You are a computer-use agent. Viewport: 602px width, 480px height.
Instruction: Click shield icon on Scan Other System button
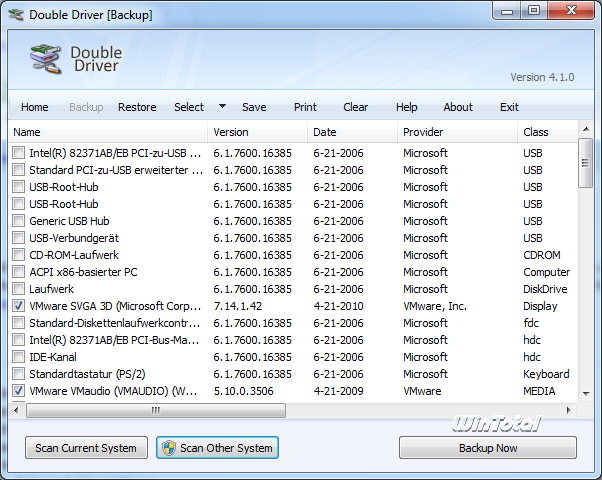(169, 448)
